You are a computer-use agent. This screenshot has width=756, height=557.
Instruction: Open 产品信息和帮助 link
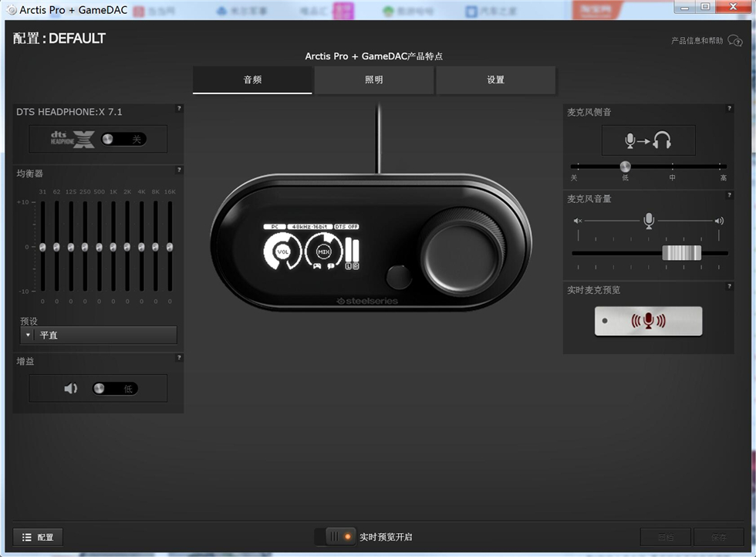click(697, 41)
